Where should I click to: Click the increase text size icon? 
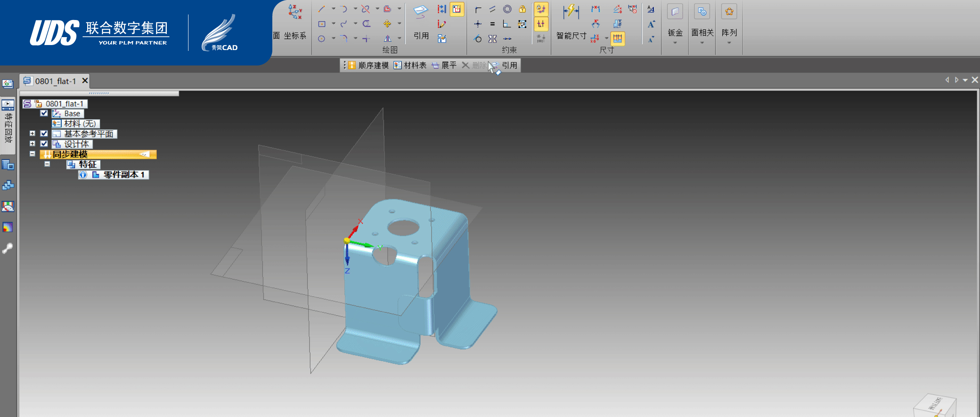point(651,24)
